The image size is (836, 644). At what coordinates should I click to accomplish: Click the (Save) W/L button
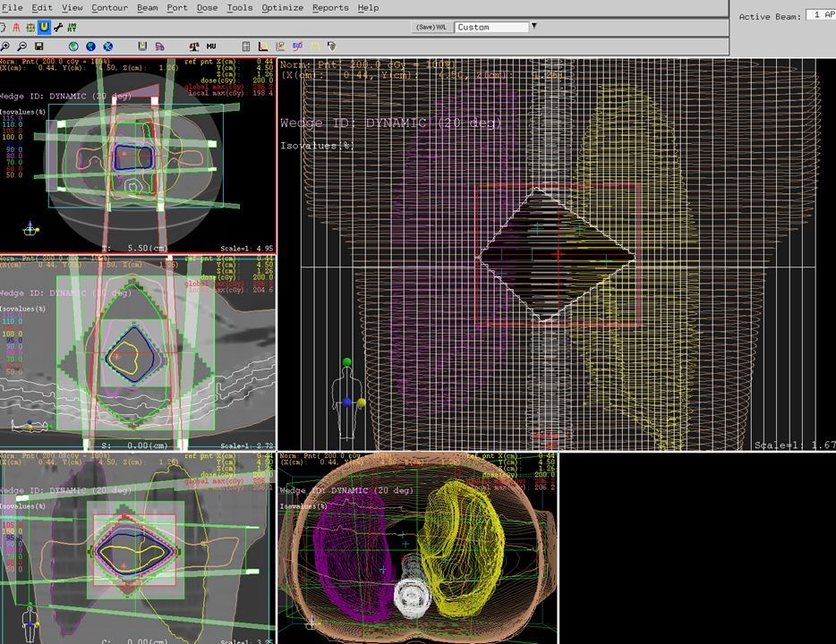[x=431, y=27]
